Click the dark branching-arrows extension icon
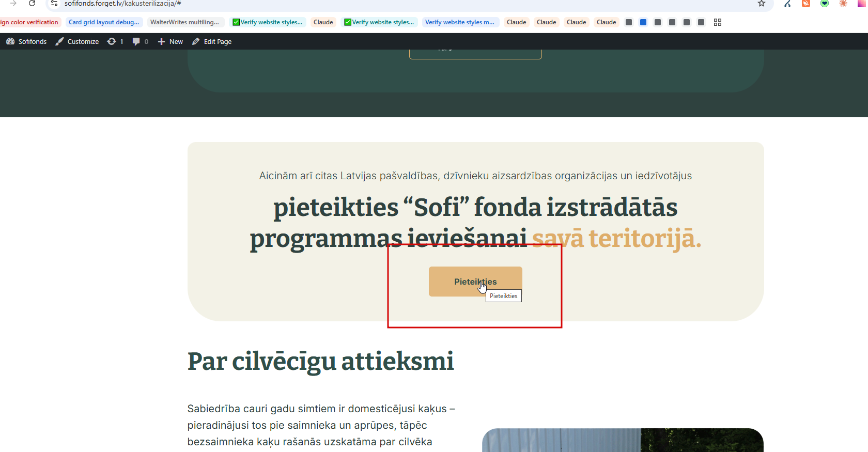The height and width of the screenshot is (452, 868). click(787, 4)
